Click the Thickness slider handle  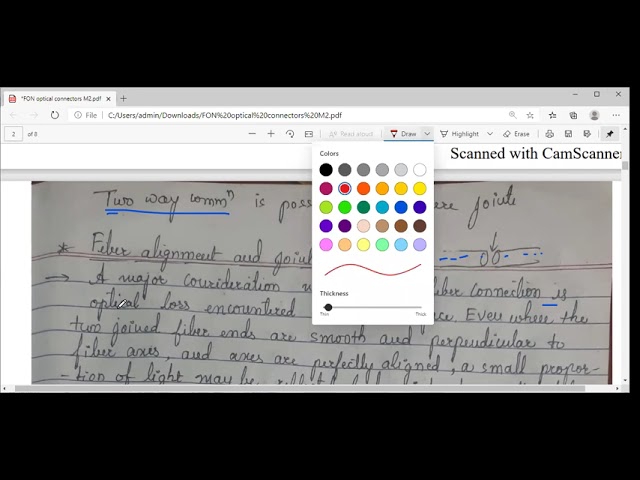(x=328, y=307)
